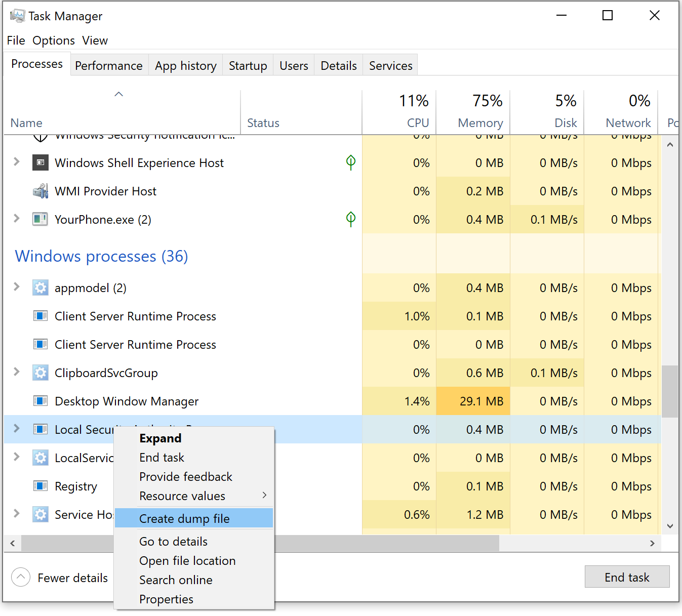Click the Registry process icon
The width and height of the screenshot is (682, 616).
click(x=41, y=486)
